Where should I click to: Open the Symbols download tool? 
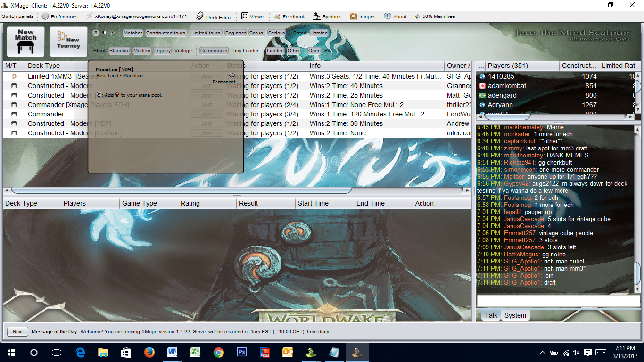point(327,16)
